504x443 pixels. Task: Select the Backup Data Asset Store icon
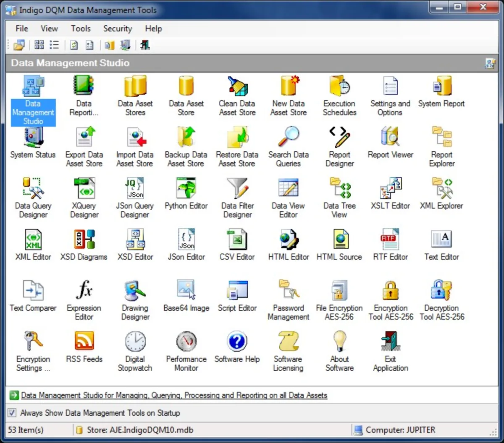pyautogui.click(x=186, y=138)
